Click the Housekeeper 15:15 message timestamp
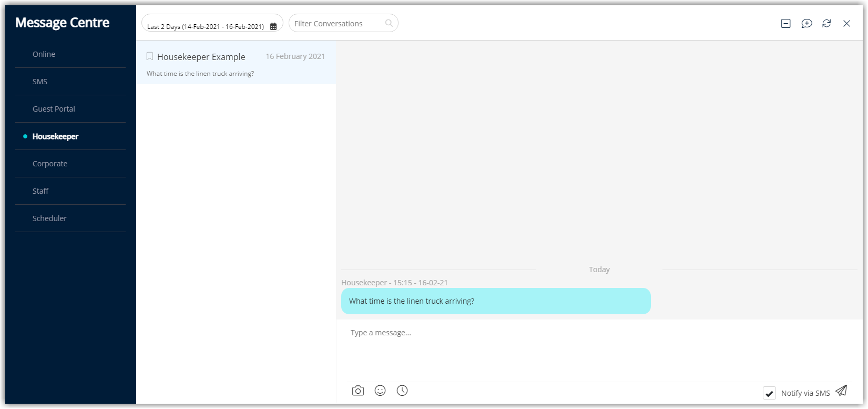Viewport: 868px width, 409px height. (394, 283)
